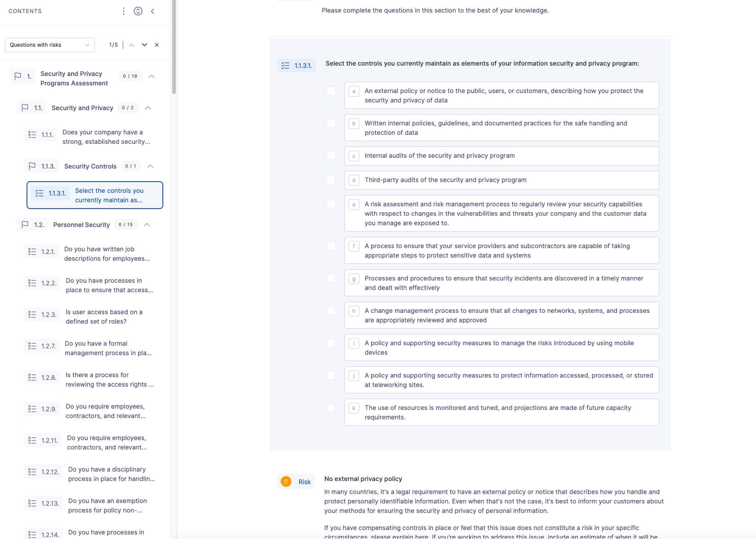Collapse Security and Privacy Programs Assessment section
The image size is (756, 539).
coord(152,76)
